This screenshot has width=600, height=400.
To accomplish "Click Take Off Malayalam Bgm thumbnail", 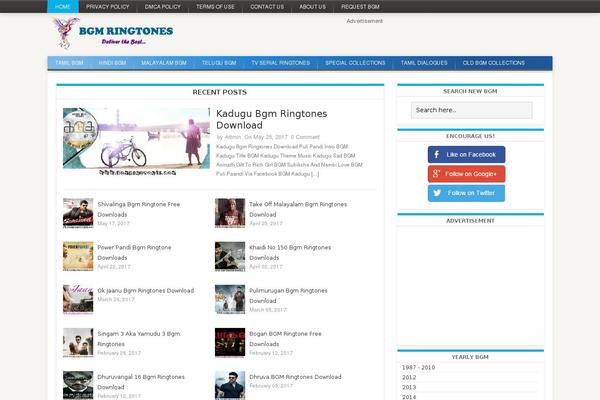I will tap(230, 212).
